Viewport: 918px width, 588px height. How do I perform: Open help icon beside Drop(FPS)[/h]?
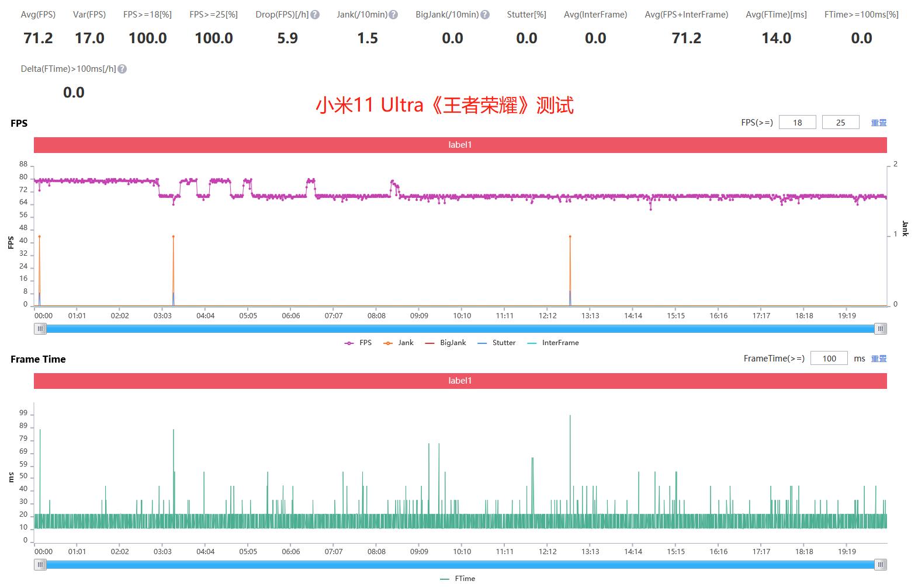tap(315, 15)
